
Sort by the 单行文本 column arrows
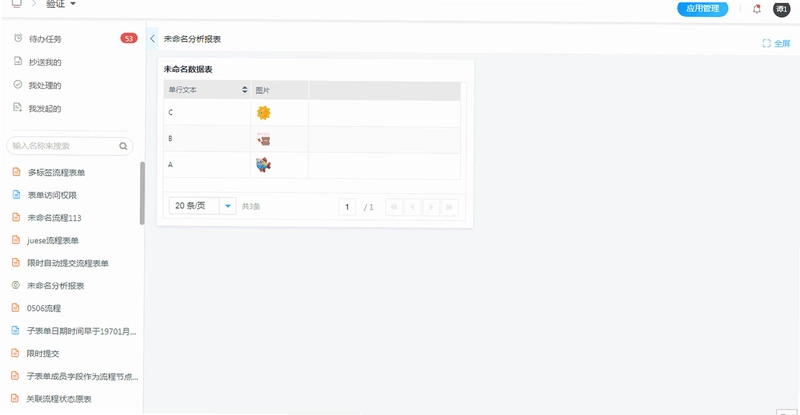click(x=244, y=90)
